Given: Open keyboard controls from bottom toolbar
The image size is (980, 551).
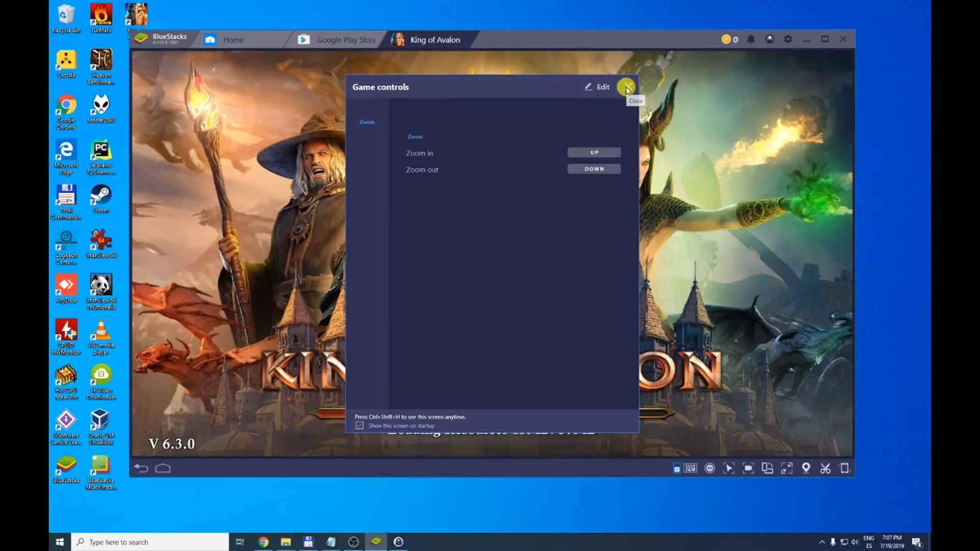Looking at the screenshot, I should 690,468.
